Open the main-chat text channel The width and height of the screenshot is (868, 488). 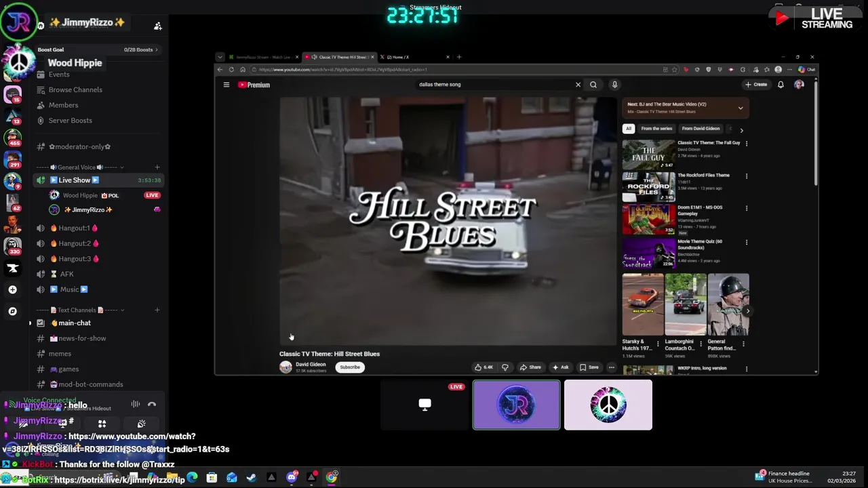click(x=74, y=323)
